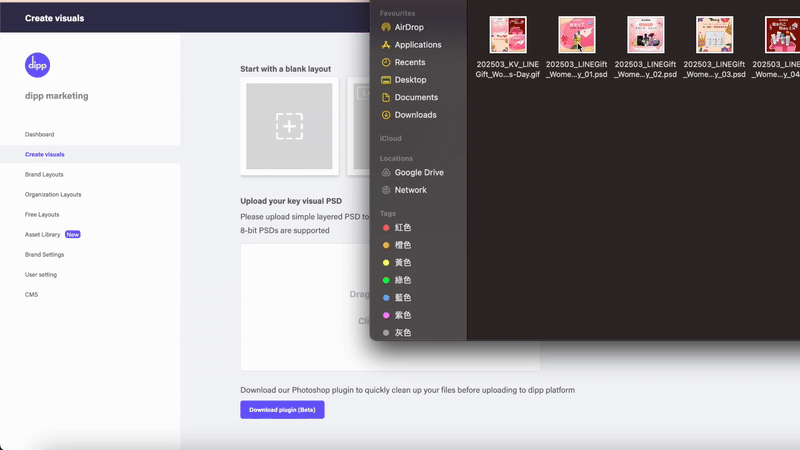The height and width of the screenshot is (450, 800).
Task: Filter by the red 紅色 tag
Action: pos(402,228)
